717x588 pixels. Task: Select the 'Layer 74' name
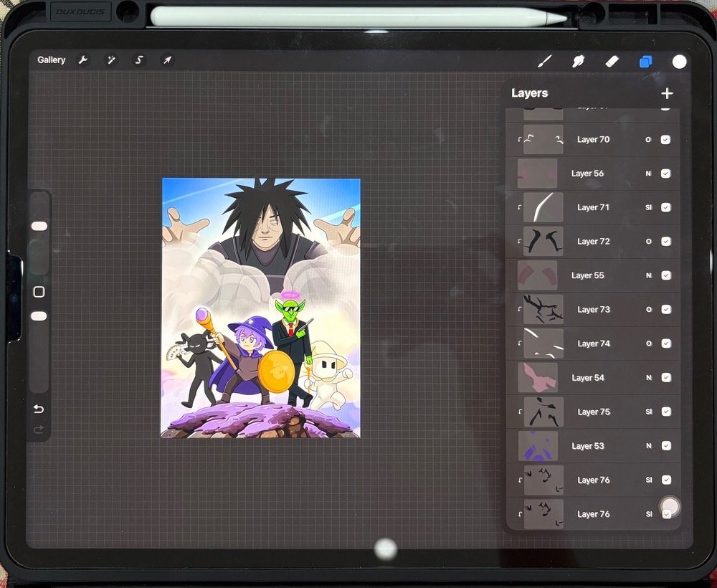pyautogui.click(x=594, y=343)
